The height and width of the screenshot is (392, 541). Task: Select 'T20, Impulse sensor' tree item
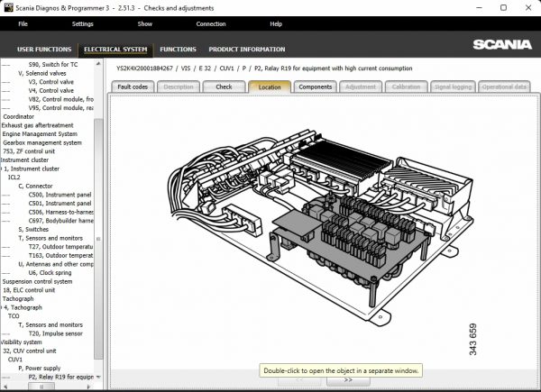point(55,333)
